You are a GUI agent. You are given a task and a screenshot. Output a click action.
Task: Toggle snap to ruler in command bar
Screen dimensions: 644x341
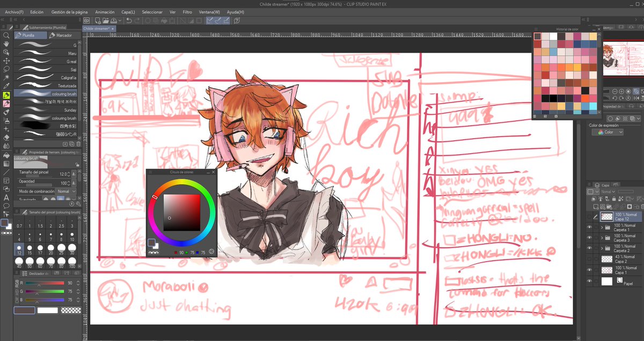(210, 20)
